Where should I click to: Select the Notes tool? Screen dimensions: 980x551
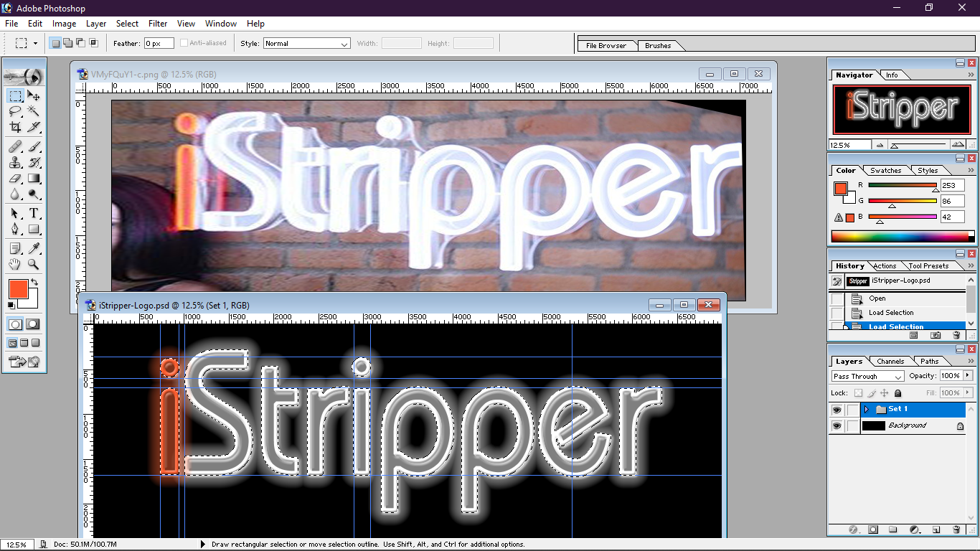click(x=15, y=248)
